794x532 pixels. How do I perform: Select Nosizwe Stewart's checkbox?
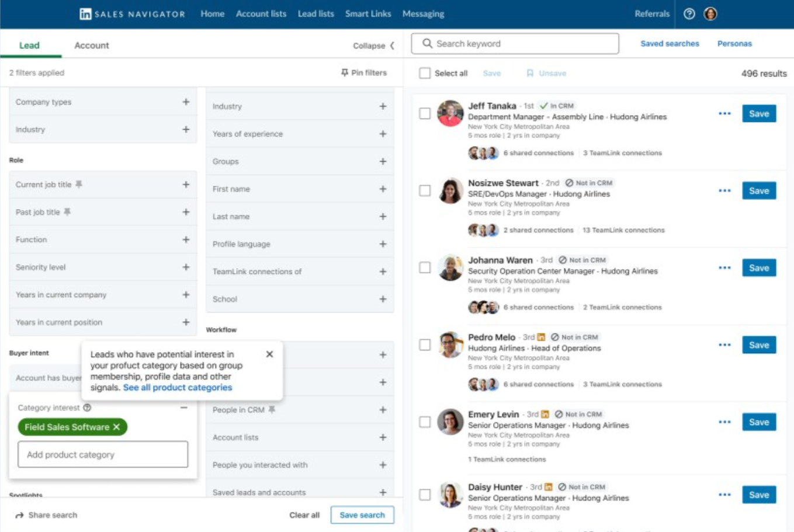coord(425,190)
